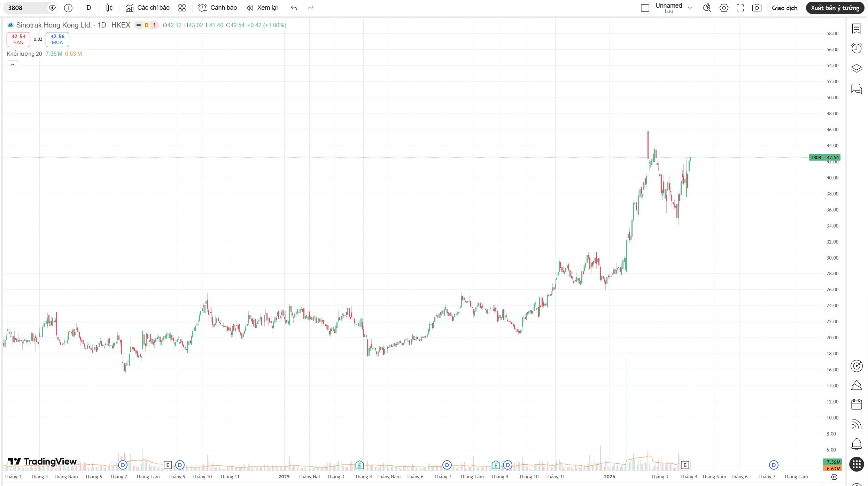The image size is (868, 486).
Task: Open the chat bubbles icon
Action: tap(856, 89)
